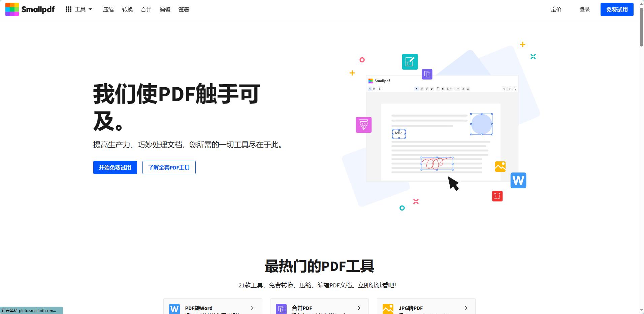The height and width of the screenshot is (314, 644).
Task: Click the grid icon beside 工具
Action: (69, 9)
